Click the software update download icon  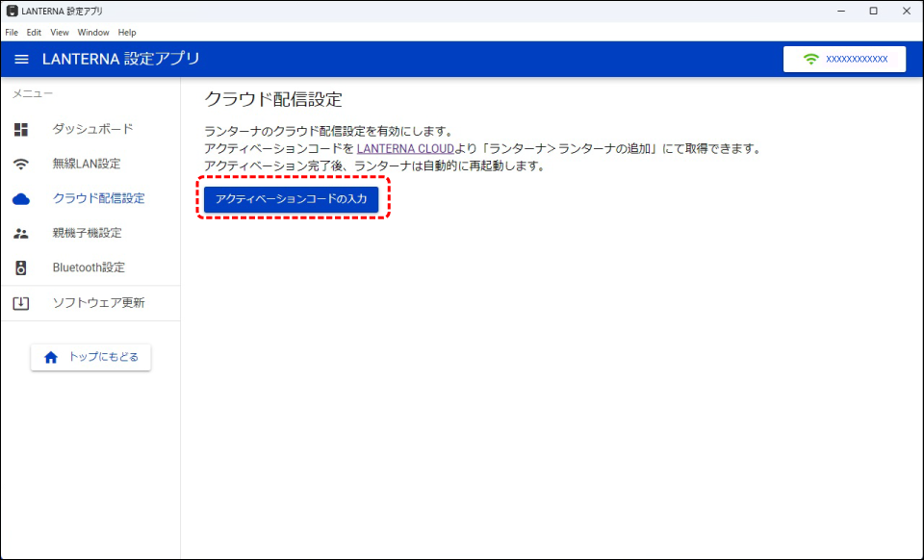tap(21, 303)
